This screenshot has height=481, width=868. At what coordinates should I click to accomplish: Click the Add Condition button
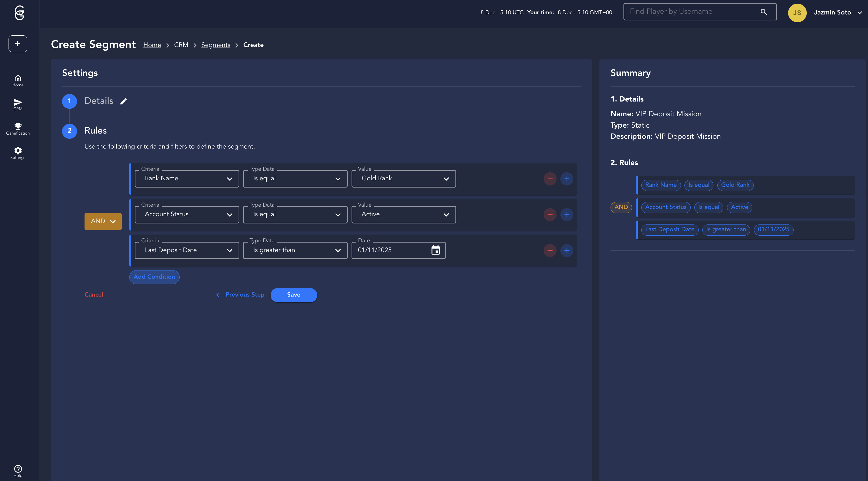(x=154, y=277)
